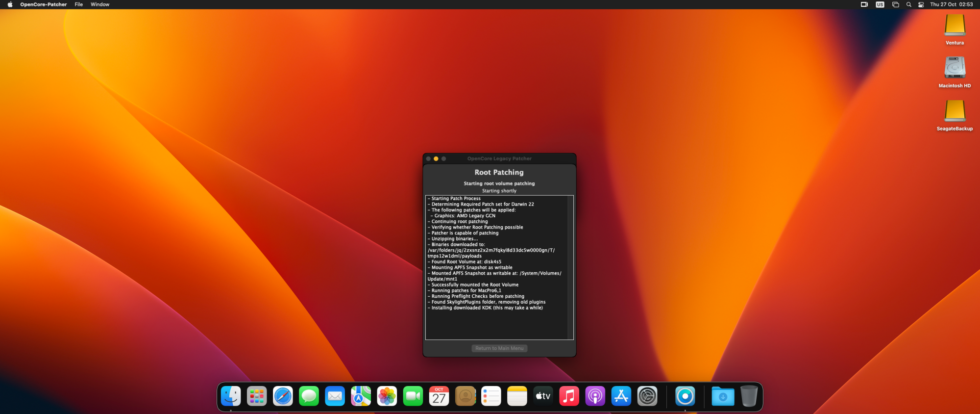This screenshot has width=980, height=414.
Task: Open the File menu
Action: click(x=78, y=4)
